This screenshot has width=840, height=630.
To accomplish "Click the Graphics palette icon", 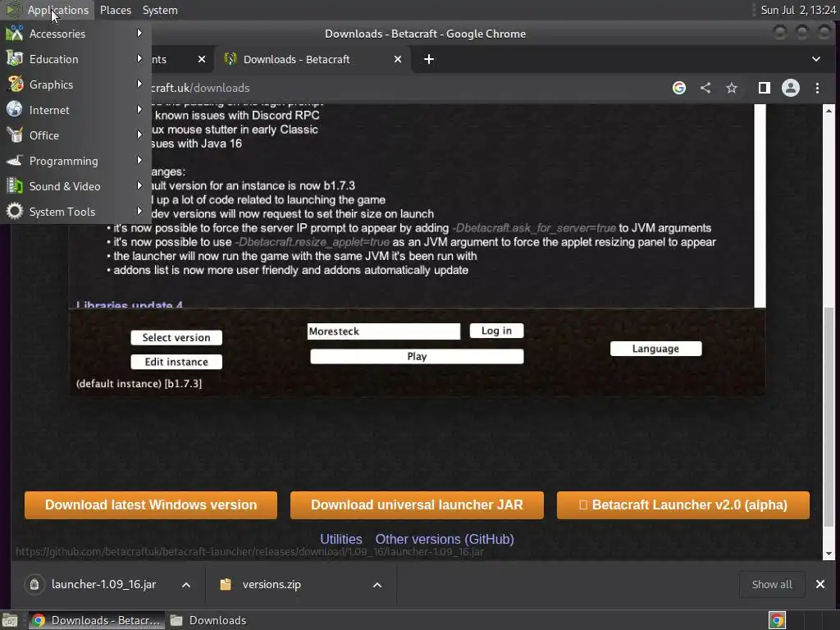I will pyautogui.click(x=15, y=84).
